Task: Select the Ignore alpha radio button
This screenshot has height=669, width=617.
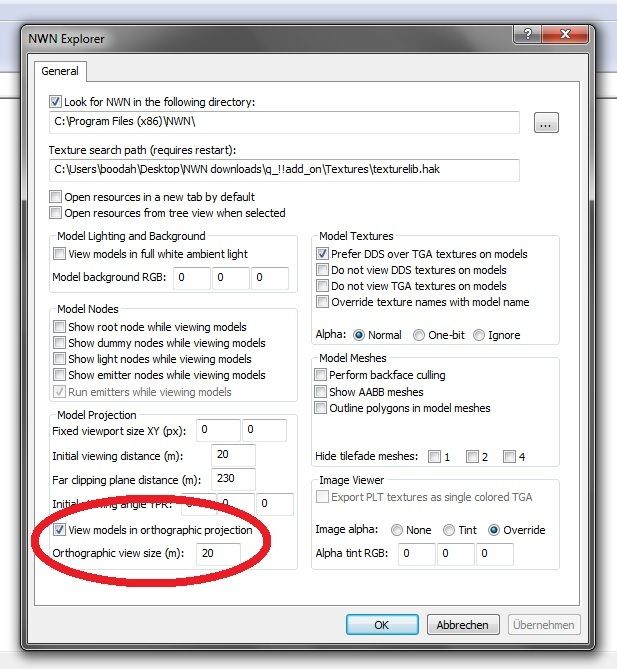Action: (x=480, y=335)
